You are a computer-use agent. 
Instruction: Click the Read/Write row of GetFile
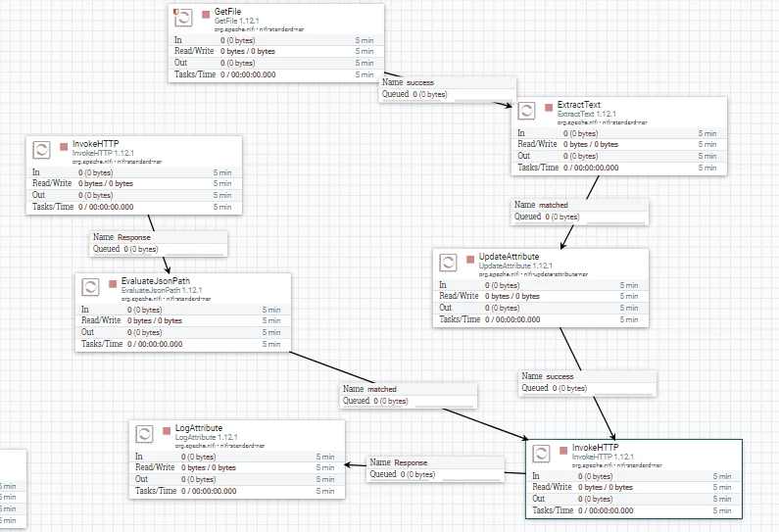pyautogui.click(x=275, y=51)
